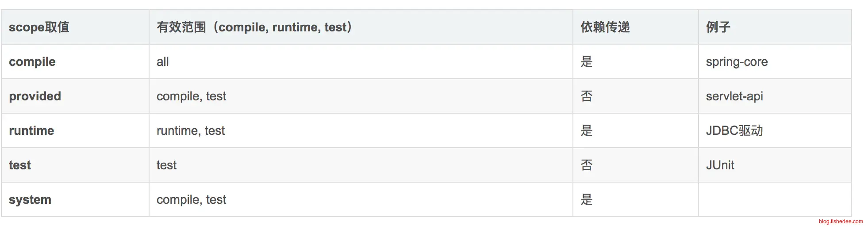Viewport: 868px width, 229px height.
Task: Select the "JUnit" example cell
Action: [720, 165]
